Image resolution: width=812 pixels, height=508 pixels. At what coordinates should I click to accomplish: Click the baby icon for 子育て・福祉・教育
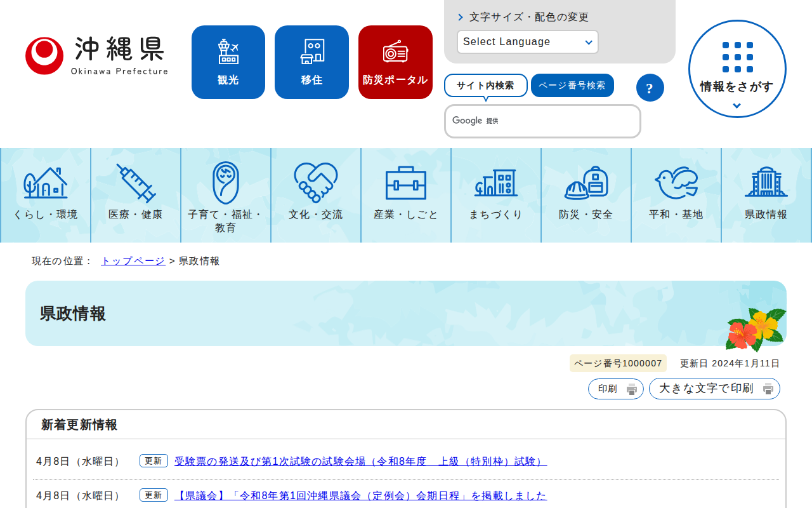click(226, 183)
